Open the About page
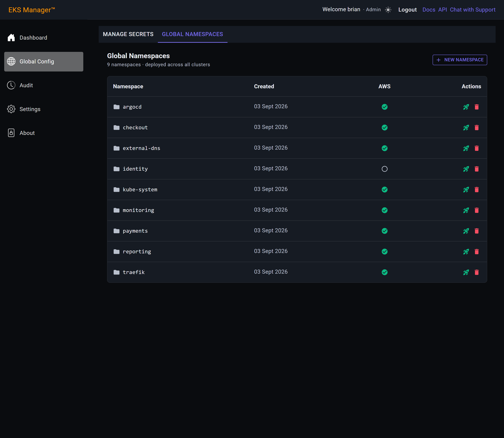 [44, 133]
